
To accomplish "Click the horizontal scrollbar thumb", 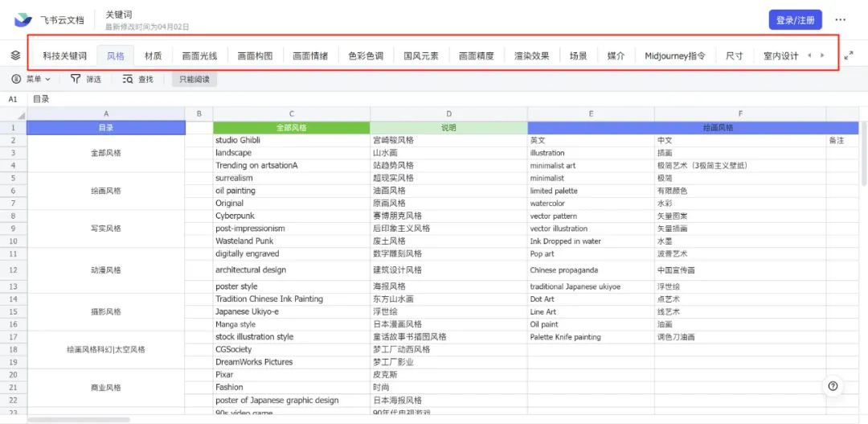I will pyautogui.click(x=78, y=419).
